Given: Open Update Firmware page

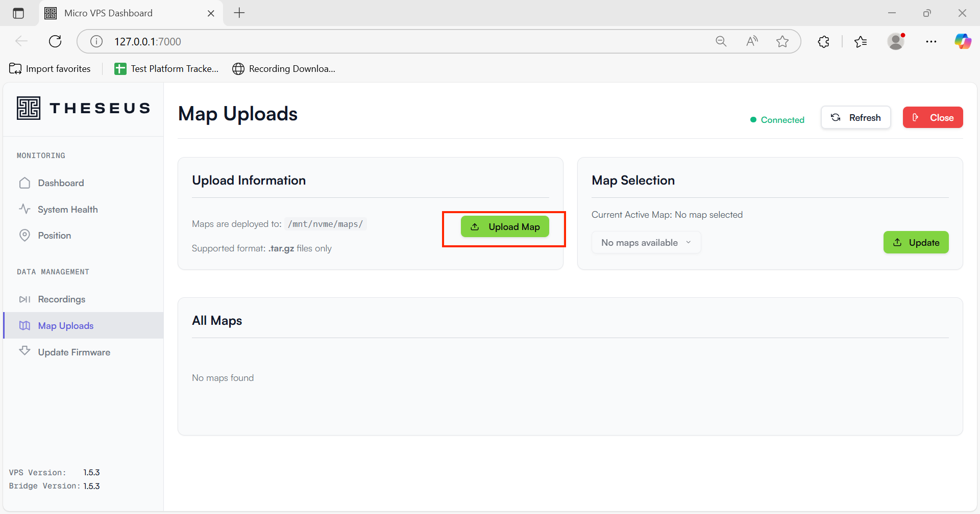Looking at the screenshot, I should coord(73,352).
